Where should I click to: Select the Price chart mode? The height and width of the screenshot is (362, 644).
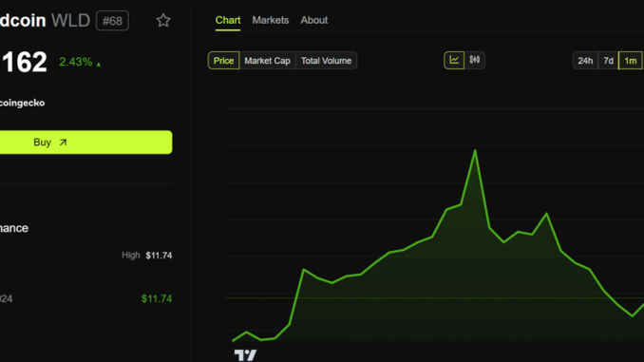point(223,61)
